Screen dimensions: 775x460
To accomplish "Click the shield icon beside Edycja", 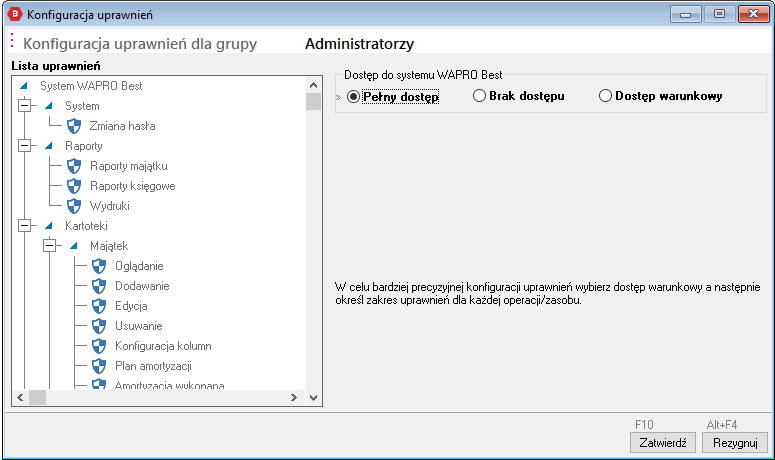I will [99, 306].
